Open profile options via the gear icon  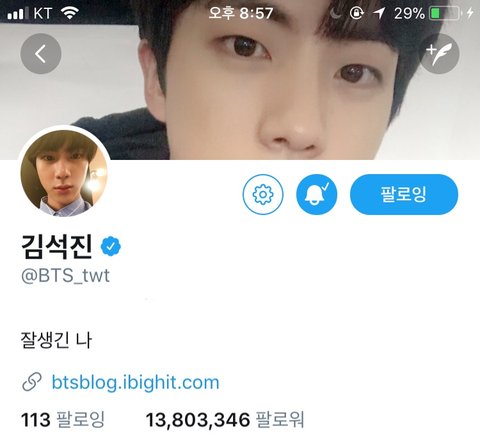pos(263,194)
